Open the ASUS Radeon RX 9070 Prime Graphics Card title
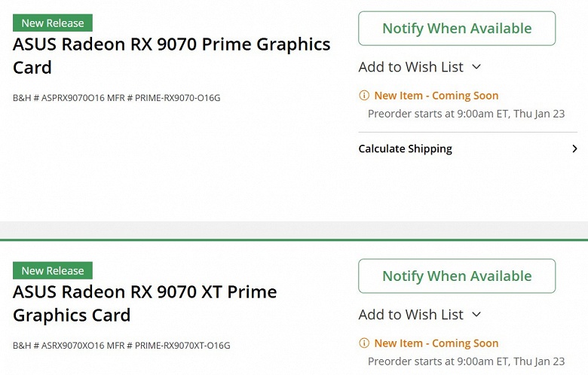 171,55
